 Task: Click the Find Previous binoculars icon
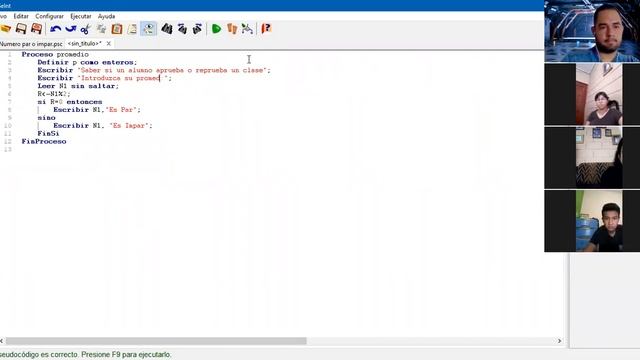(x=182, y=29)
